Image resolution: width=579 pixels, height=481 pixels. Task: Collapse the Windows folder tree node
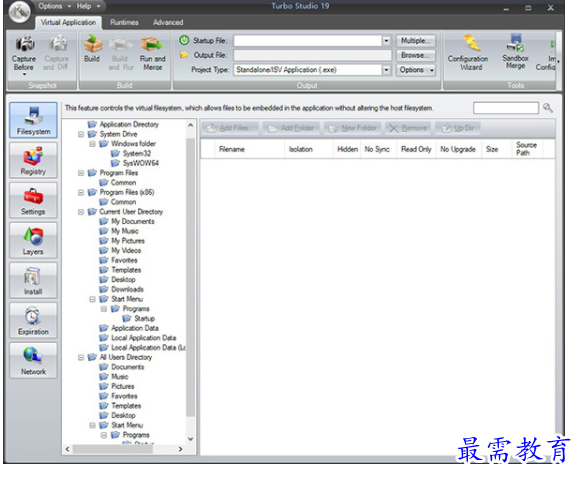click(92, 144)
